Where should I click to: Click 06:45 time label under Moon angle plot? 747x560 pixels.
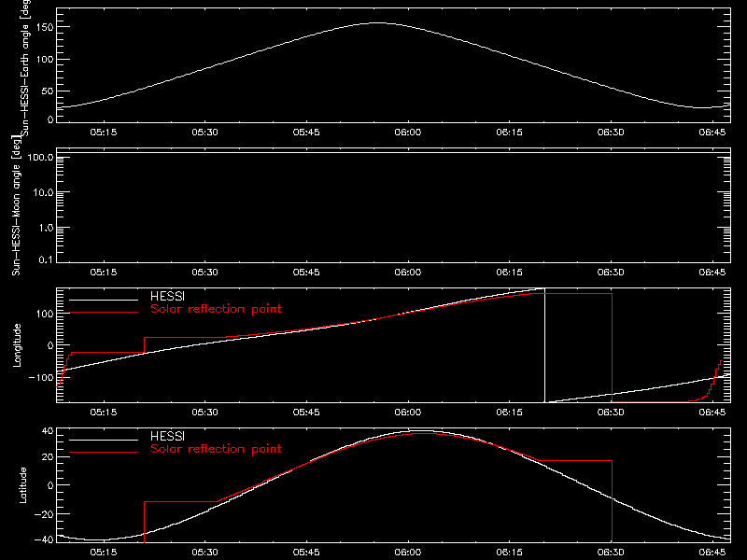[x=712, y=272]
